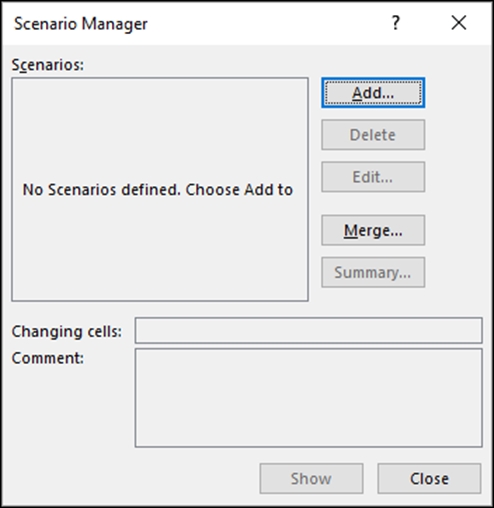Close the dialog with the X icon

459,23
